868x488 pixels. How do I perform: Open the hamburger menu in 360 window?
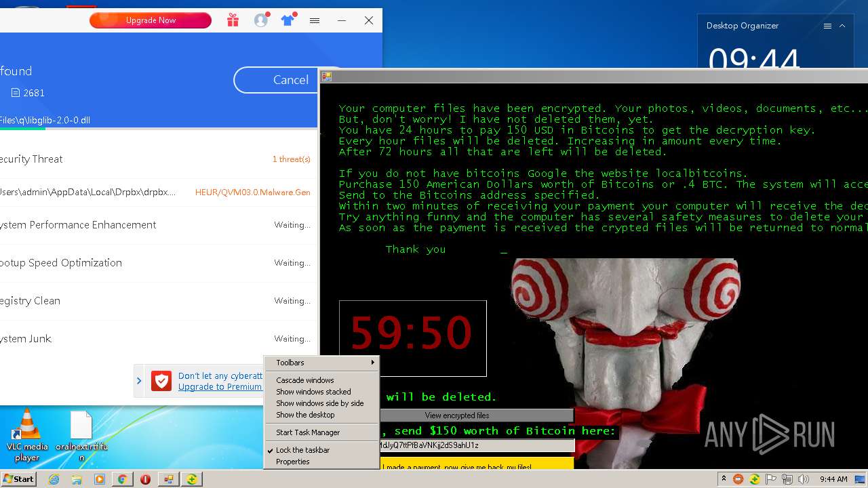(315, 20)
